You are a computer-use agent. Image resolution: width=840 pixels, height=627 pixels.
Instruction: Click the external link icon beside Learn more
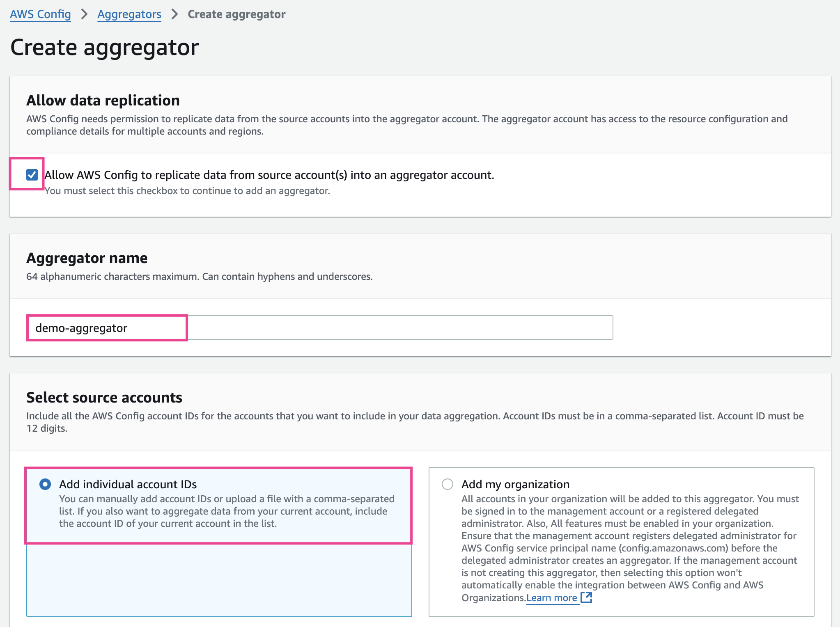(586, 597)
